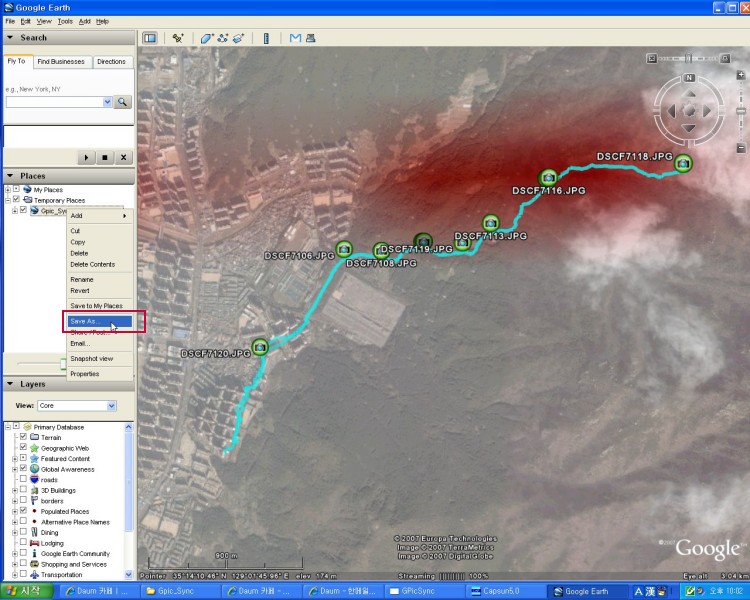Screen dimensions: 750x600
Task: Toggle the sidebar panel toolbar icon
Action: coord(150,38)
